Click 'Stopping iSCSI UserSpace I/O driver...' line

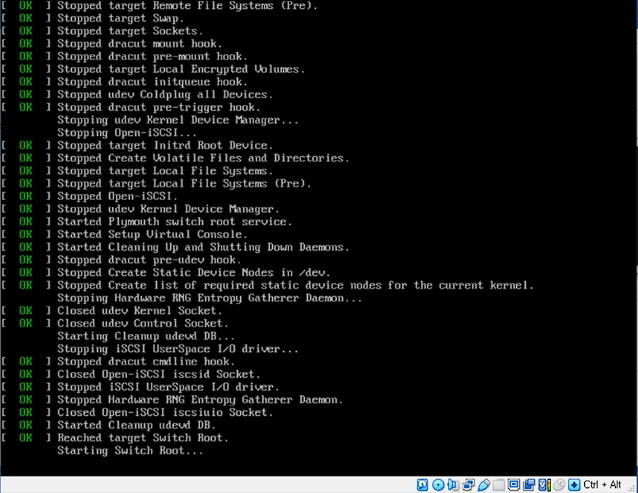pos(177,349)
